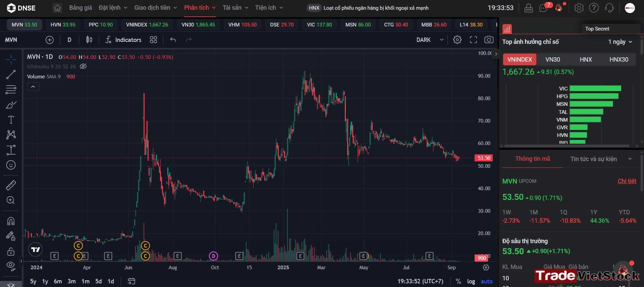Expand the Đặt lệnh menu dropdown
This screenshot has height=287, width=644.
click(113, 8)
